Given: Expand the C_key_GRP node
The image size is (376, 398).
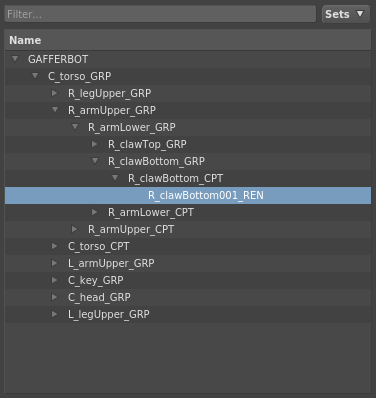Looking at the screenshot, I should pyautogui.click(x=55, y=280).
